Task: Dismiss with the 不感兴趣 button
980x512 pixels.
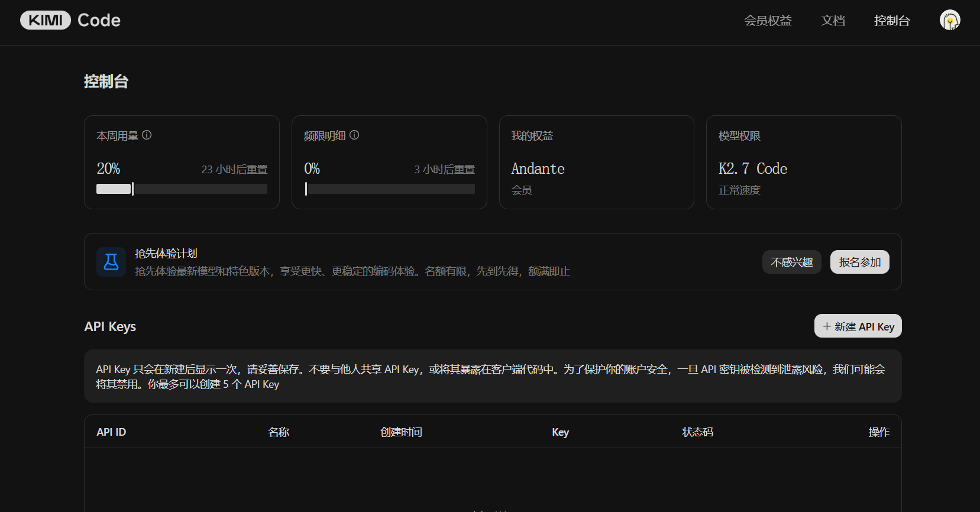Action: (x=792, y=262)
